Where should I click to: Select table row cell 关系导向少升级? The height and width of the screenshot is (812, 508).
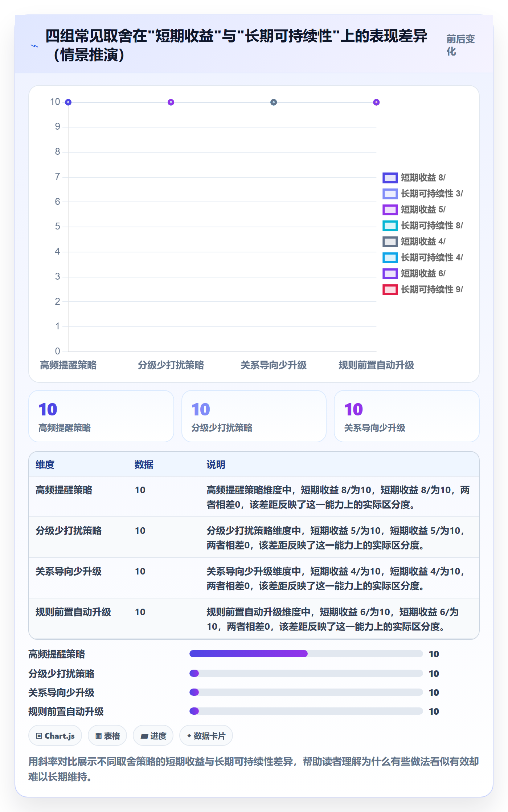click(x=69, y=571)
